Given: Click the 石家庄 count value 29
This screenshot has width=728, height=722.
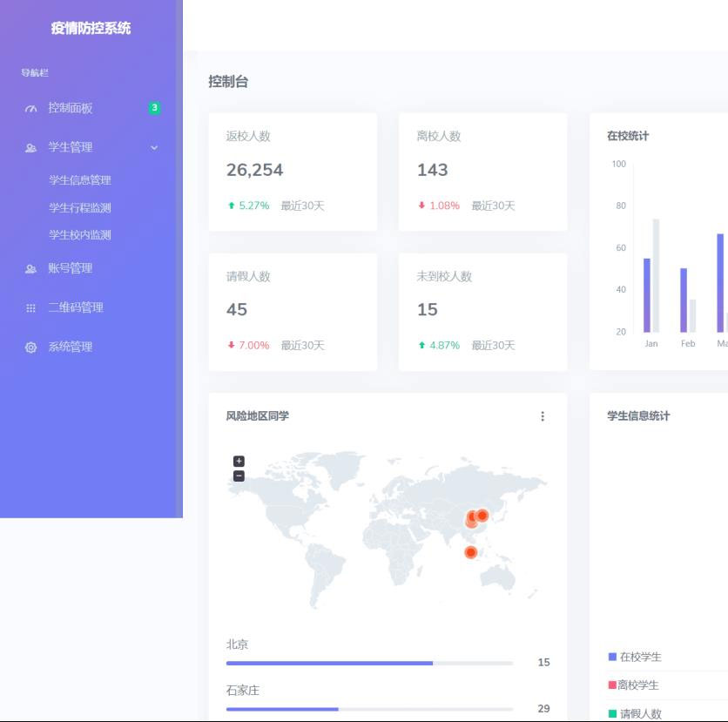Looking at the screenshot, I should coord(543,709).
